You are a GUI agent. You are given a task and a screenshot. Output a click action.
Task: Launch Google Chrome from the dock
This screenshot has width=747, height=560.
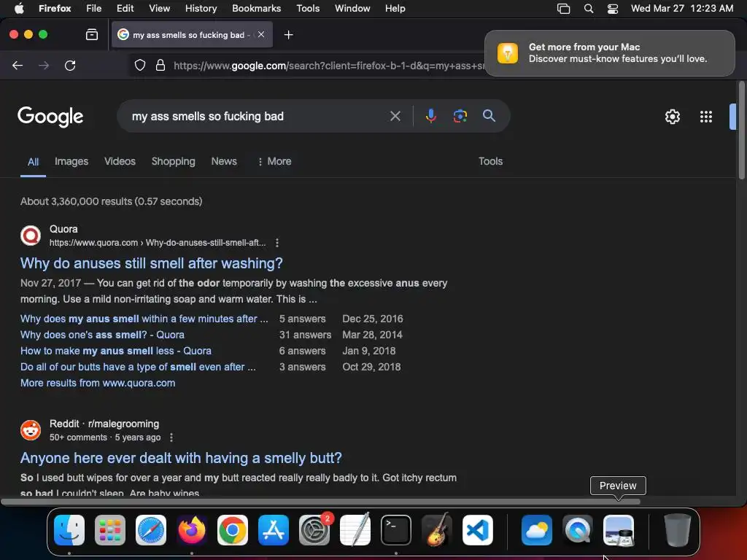click(x=233, y=530)
